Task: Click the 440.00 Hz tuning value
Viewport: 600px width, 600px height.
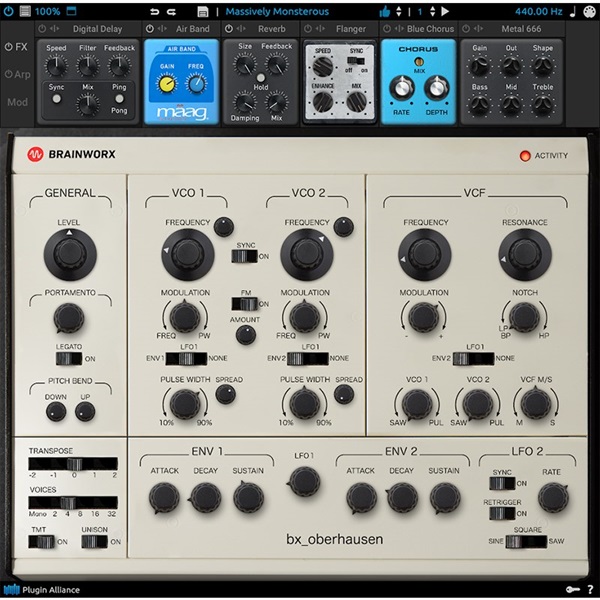Action: [538, 11]
